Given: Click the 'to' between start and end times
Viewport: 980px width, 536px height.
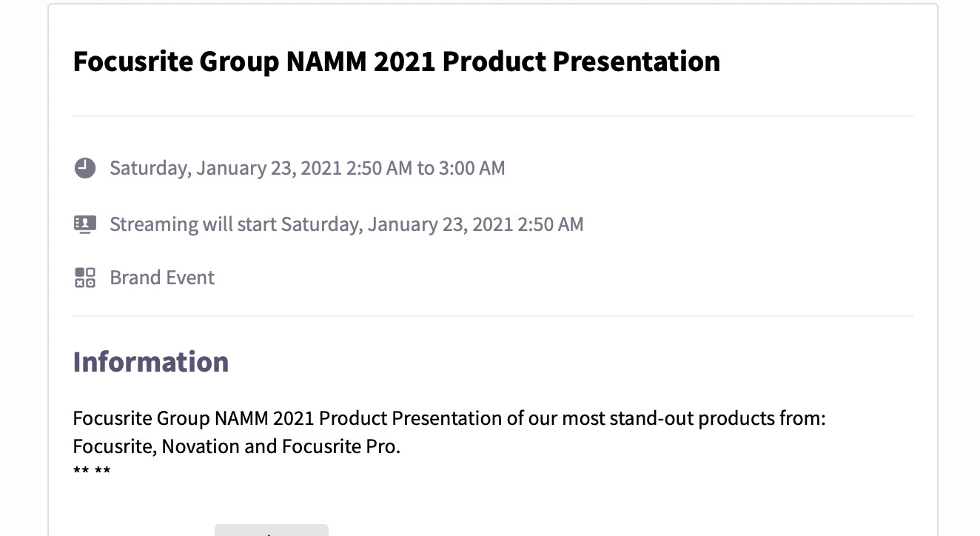Looking at the screenshot, I should pyautogui.click(x=425, y=168).
